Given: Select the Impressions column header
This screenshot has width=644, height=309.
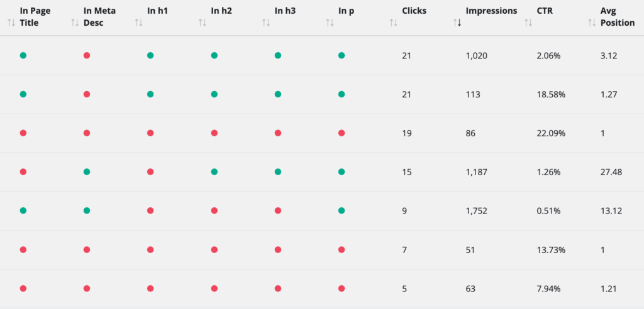Looking at the screenshot, I should point(491,11).
